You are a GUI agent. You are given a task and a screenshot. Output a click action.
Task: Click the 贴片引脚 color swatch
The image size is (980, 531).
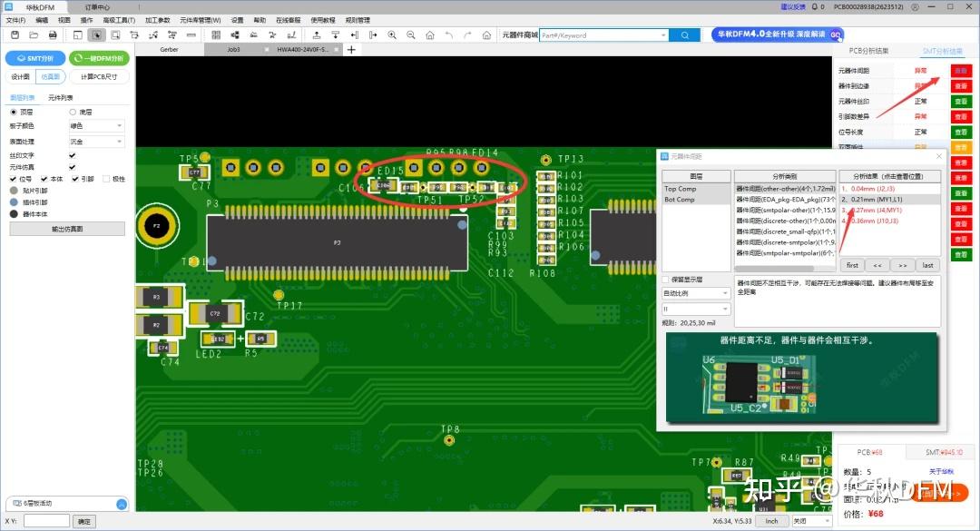(13, 189)
